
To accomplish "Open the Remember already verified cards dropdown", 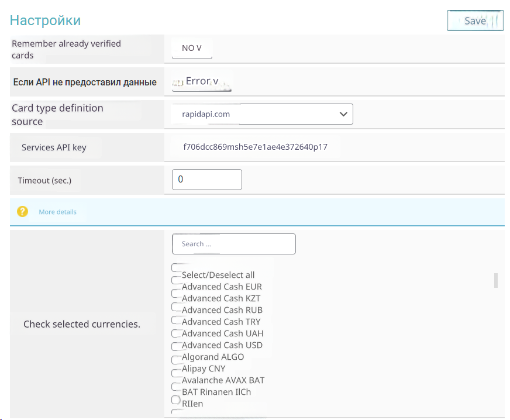I will [192, 49].
